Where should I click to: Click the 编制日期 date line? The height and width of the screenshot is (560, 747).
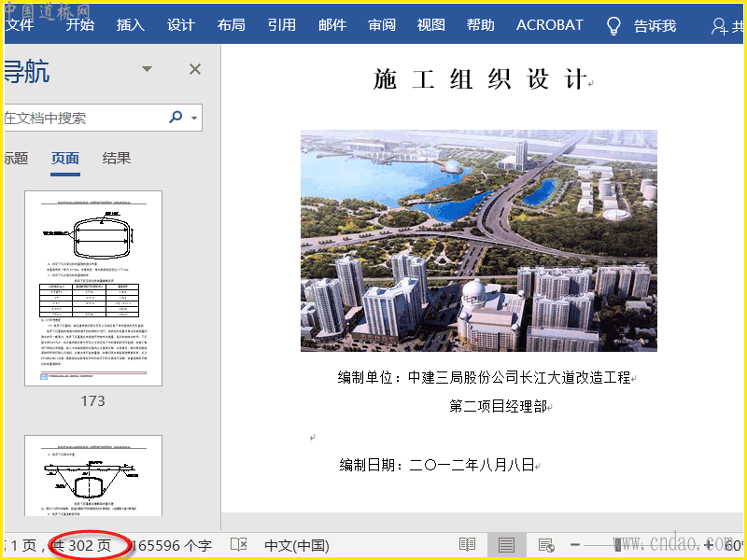point(437,465)
